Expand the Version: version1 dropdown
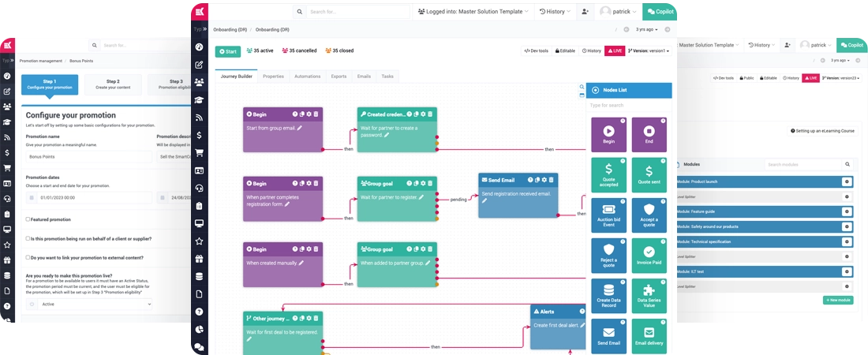Image resolution: width=868 pixels, height=355 pixels. 649,51
